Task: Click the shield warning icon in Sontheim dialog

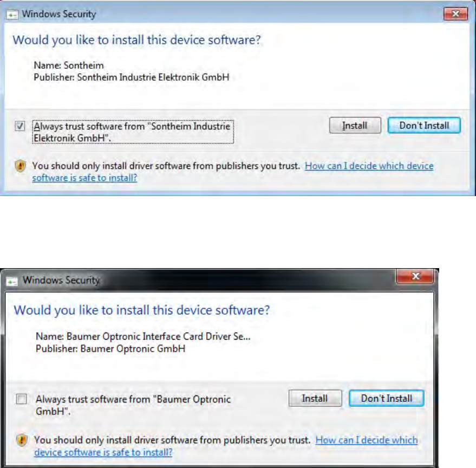Action: [x=21, y=166]
